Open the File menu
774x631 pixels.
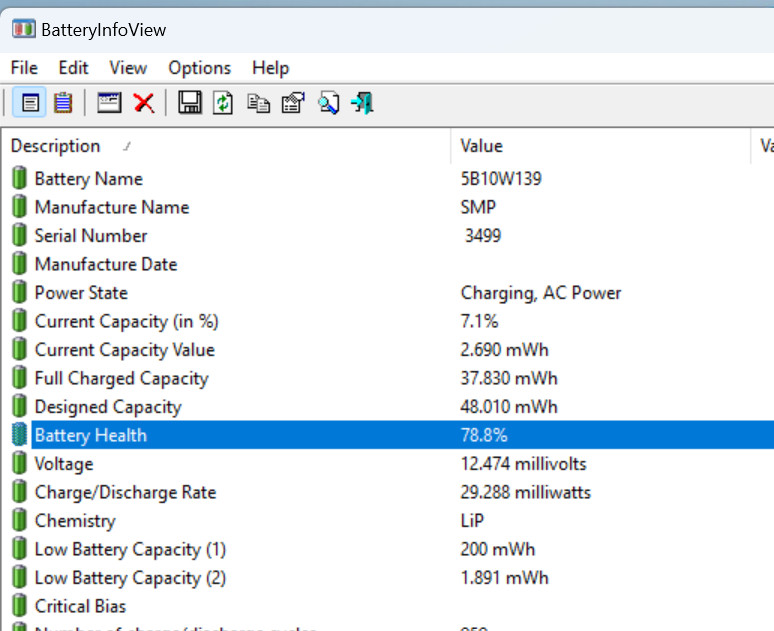tap(24, 68)
